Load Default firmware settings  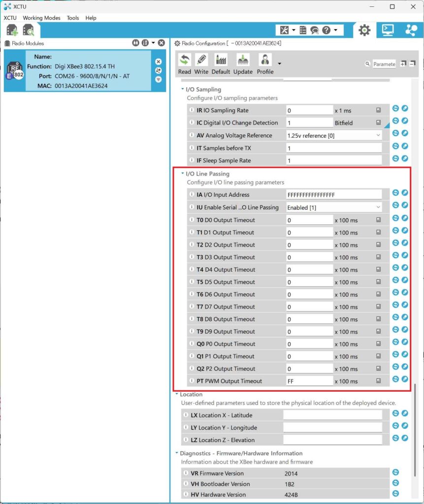pyautogui.click(x=221, y=64)
